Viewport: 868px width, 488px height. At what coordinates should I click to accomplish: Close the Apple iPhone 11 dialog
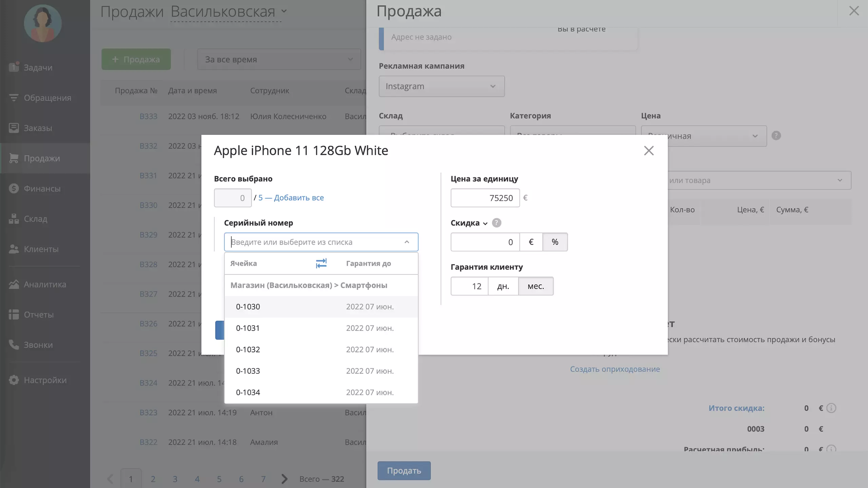tap(649, 150)
